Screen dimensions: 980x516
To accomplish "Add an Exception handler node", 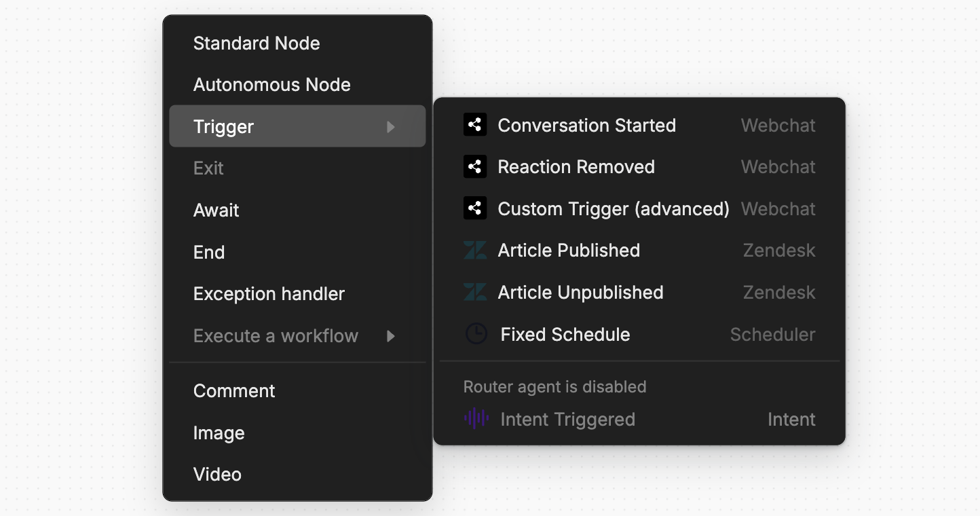I will tap(269, 293).
